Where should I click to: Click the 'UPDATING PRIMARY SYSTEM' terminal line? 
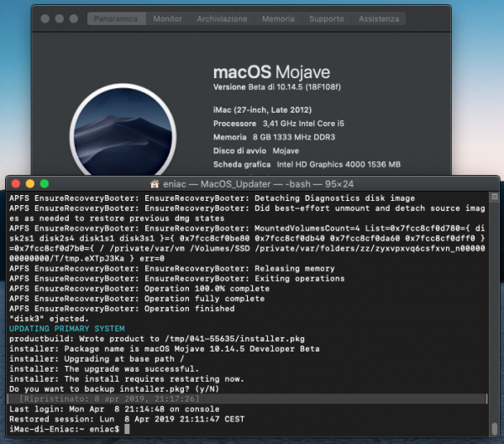pyautogui.click(x=66, y=328)
